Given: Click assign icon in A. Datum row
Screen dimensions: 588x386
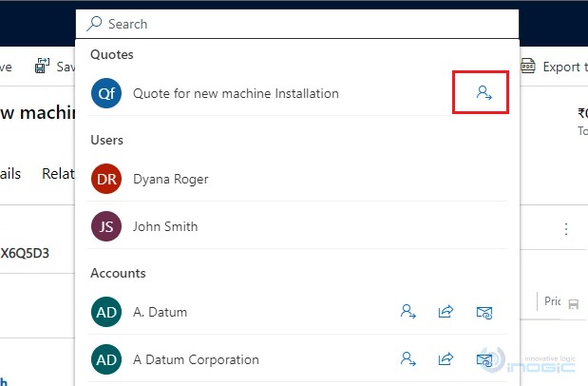Looking at the screenshot, I should [x=408, y=311].
